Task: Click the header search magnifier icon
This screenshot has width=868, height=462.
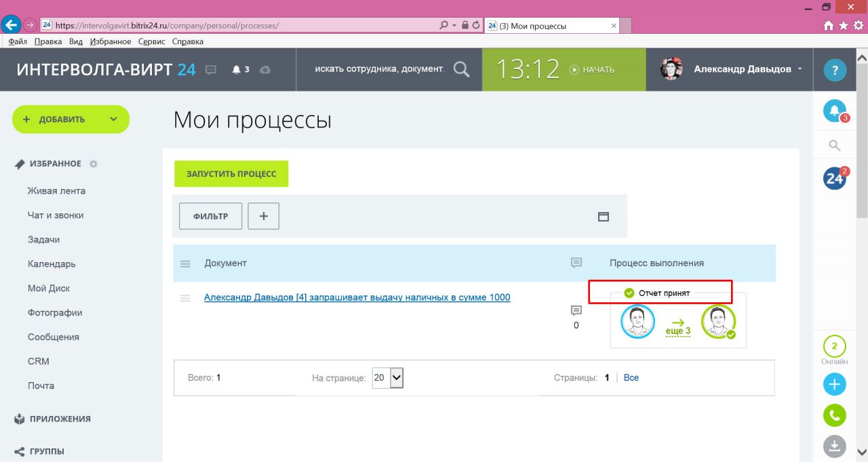Action: pos(461,69)
